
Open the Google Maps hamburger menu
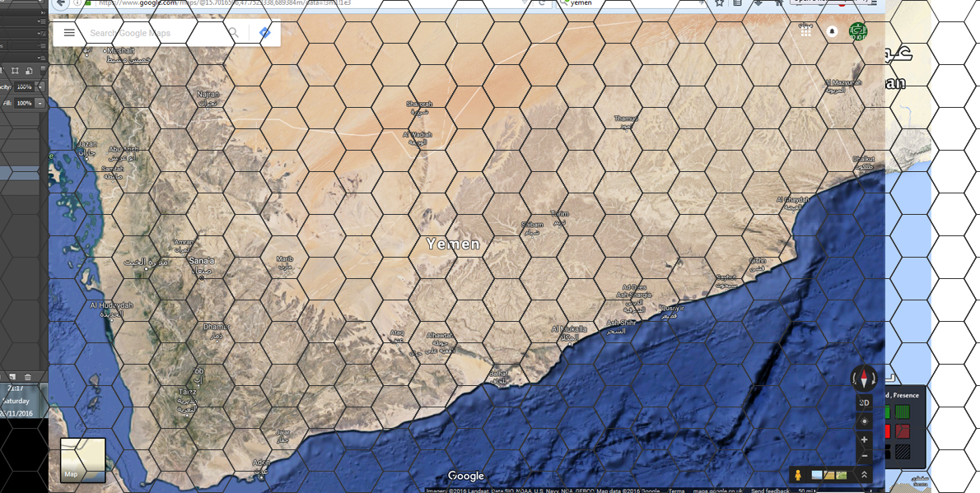coord(69,32)
